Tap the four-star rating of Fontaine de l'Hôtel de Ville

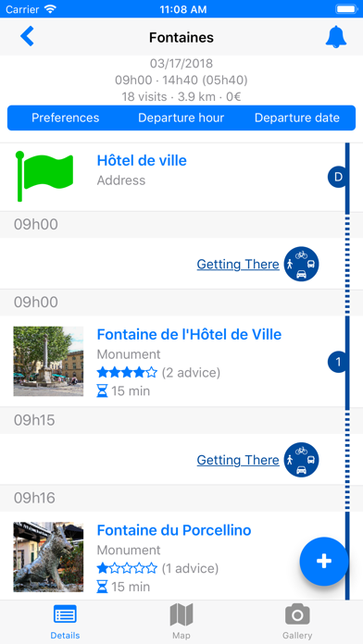pyautogui.click(x=127, y=373)
